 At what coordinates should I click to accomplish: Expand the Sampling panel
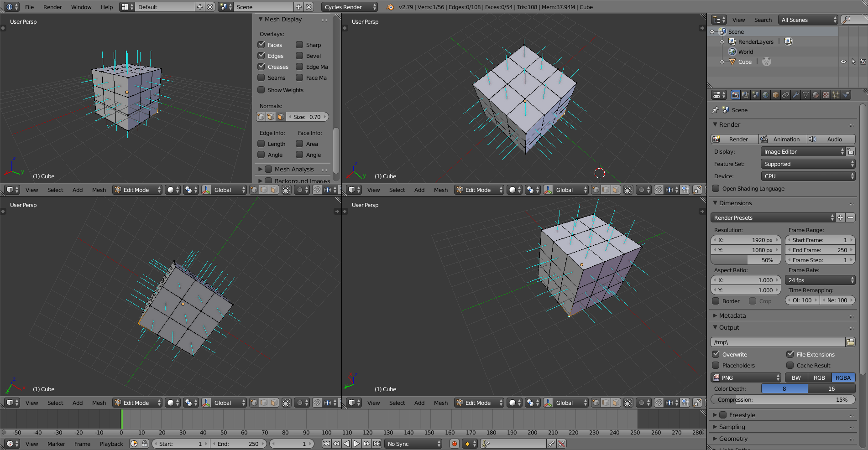[x=732, y=427]
